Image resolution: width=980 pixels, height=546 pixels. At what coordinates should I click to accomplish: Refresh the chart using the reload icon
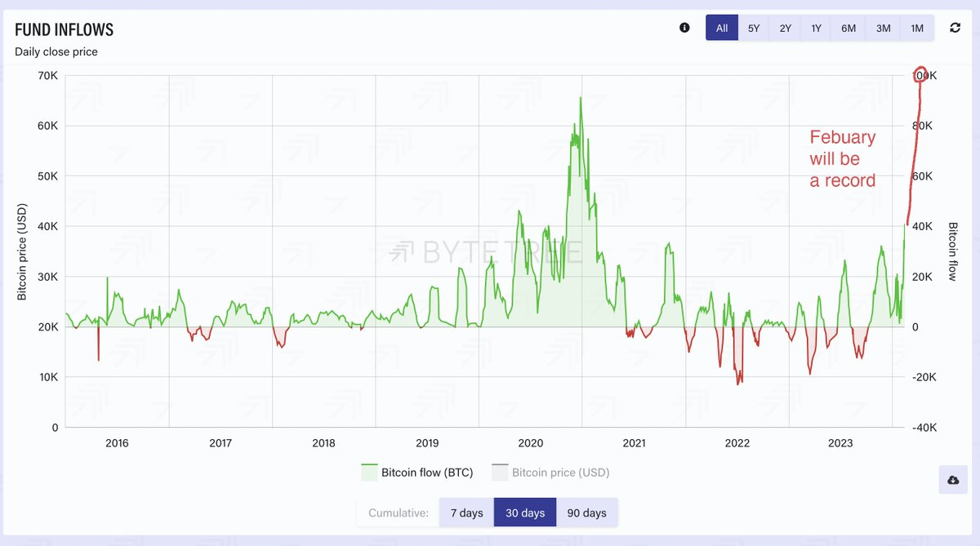955,28
